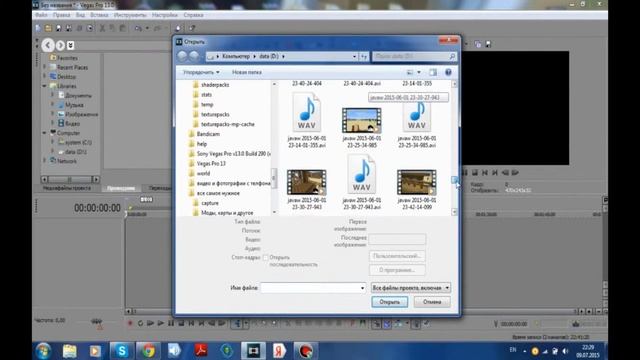The width and height of the screenshot is (640, 360).
Task: Click the preview pane icon in dialog toolbar
Action: point(433,72)
